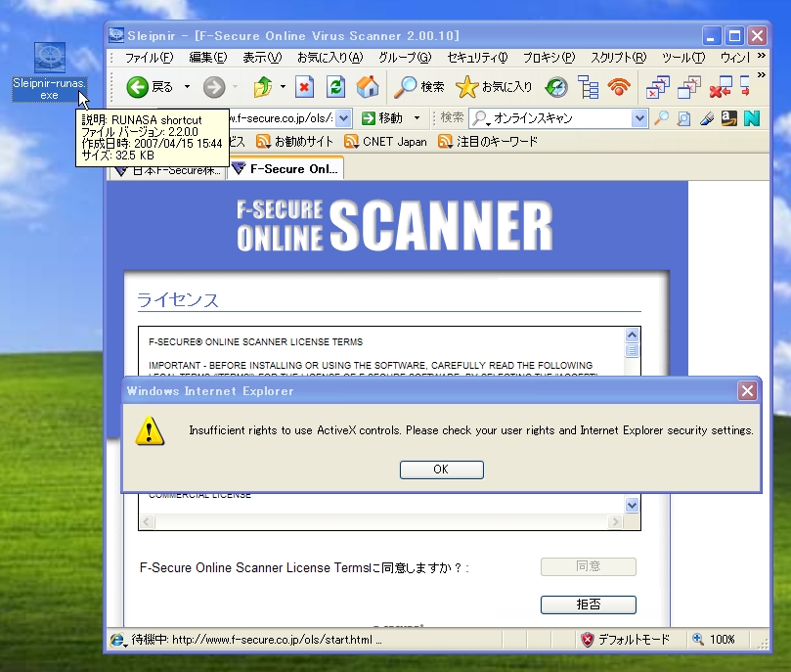The image size is (791, 672).
Task: Open the 検索 magnifier in the toolbar
Action: click(x=418, y=87)
